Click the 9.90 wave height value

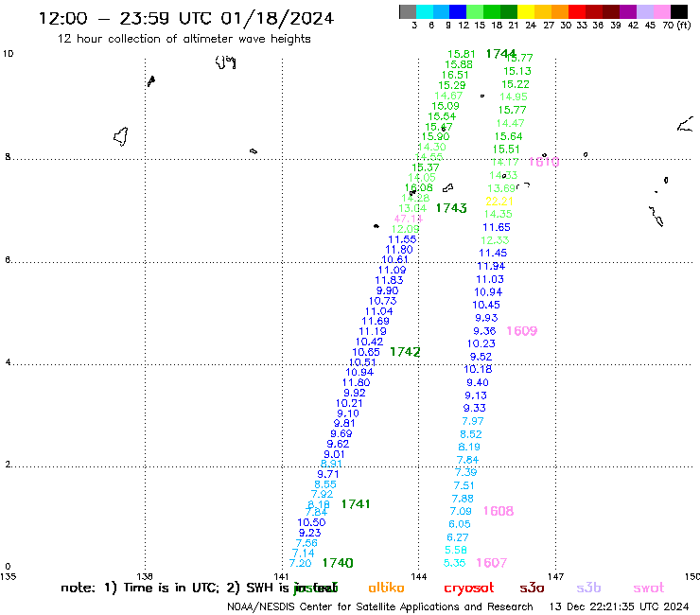387,290
